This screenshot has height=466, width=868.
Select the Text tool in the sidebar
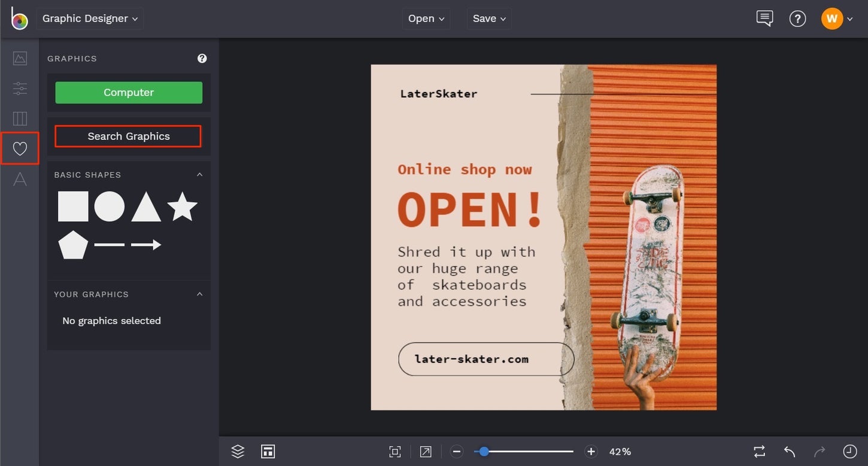point(20,179)
